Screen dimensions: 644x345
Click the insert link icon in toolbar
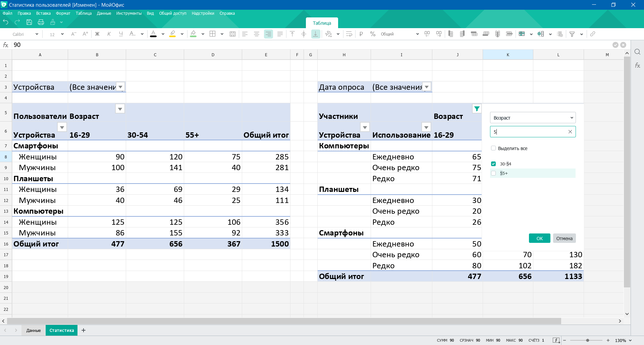(593, 34)
